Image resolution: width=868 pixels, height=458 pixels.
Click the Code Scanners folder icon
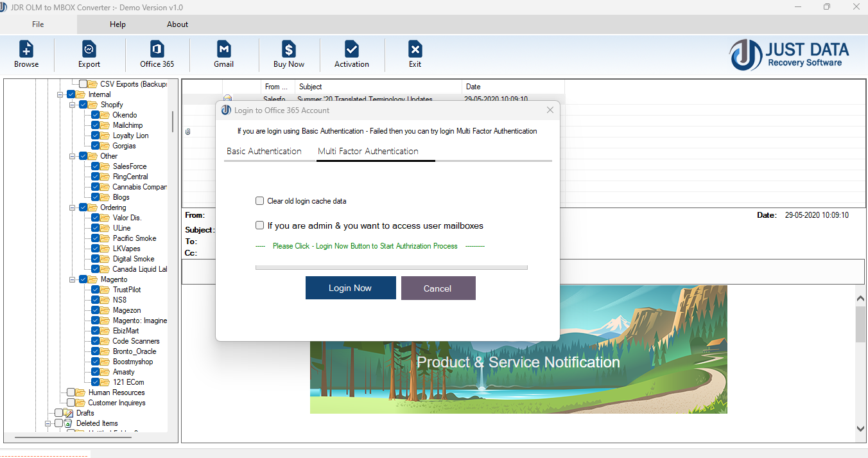(x=105, y=341)
